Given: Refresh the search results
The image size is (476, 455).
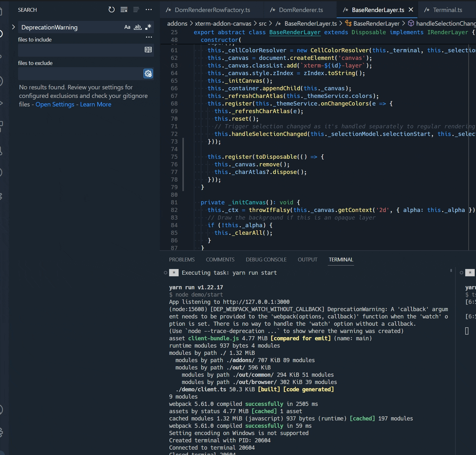Looking at the screenshot, I should click(111, 10).
